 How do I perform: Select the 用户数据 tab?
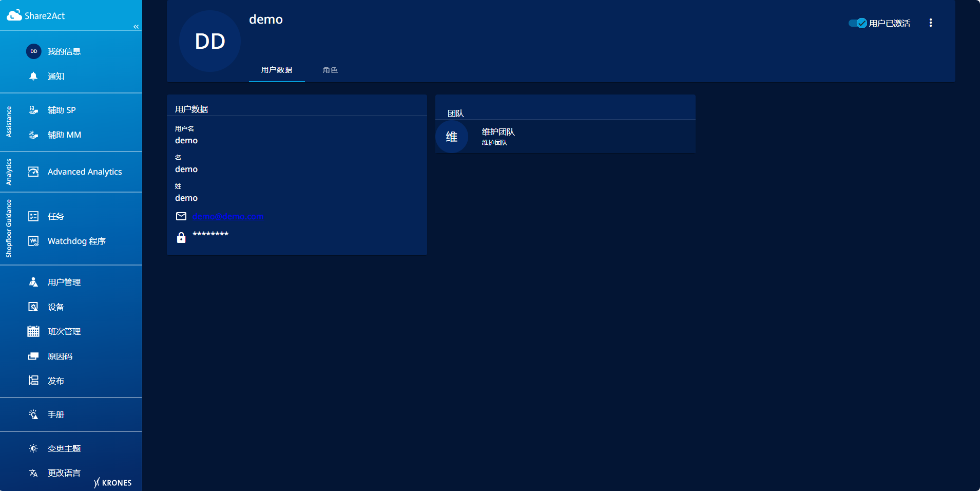pos(277,70)
